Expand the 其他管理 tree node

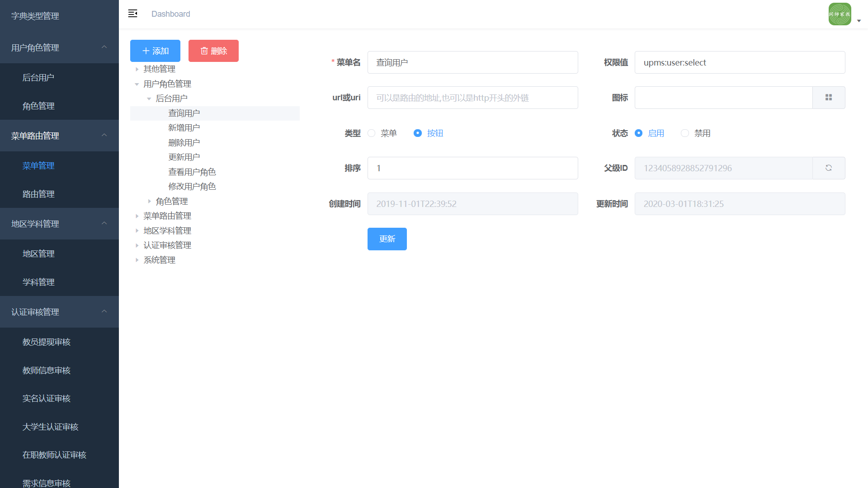(137, 69)
